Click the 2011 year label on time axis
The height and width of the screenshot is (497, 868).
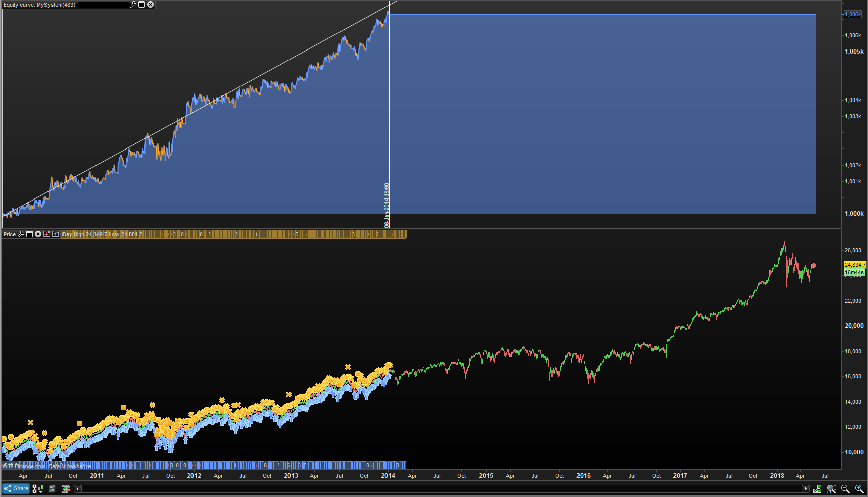click(97, 476)
